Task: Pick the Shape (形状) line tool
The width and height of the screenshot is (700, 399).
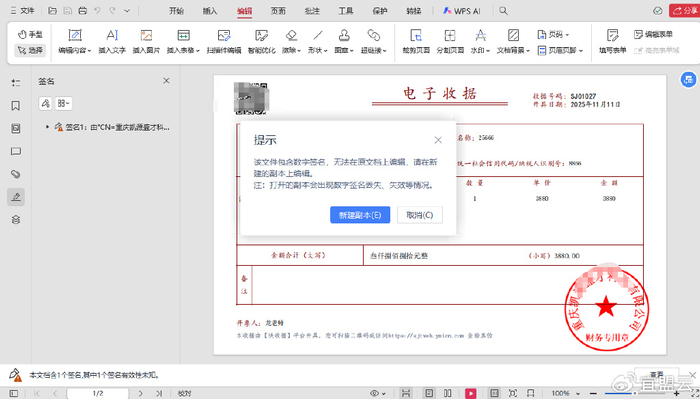Action: (317, 42)
